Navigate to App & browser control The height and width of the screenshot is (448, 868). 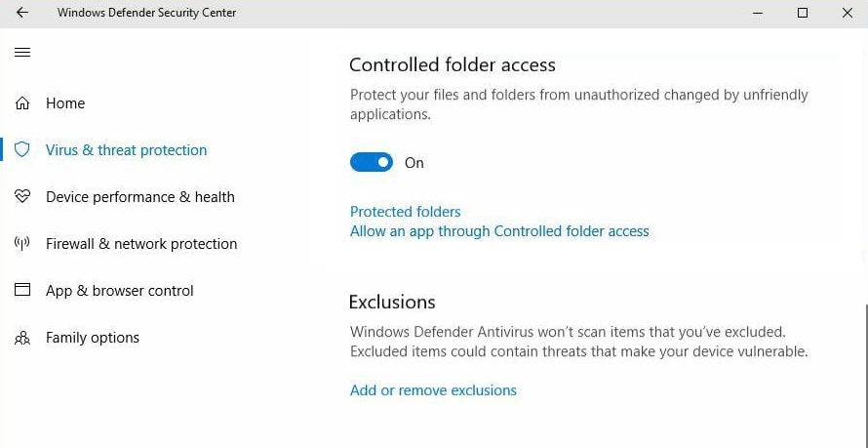(x=119, y=291)
